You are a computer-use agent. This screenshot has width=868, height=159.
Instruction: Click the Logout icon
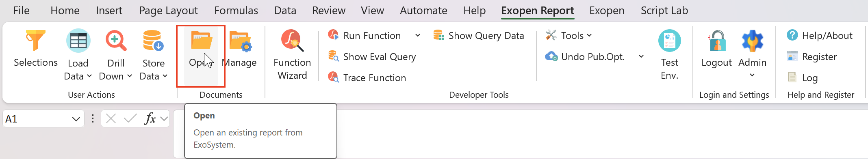(x=716, y=41)
